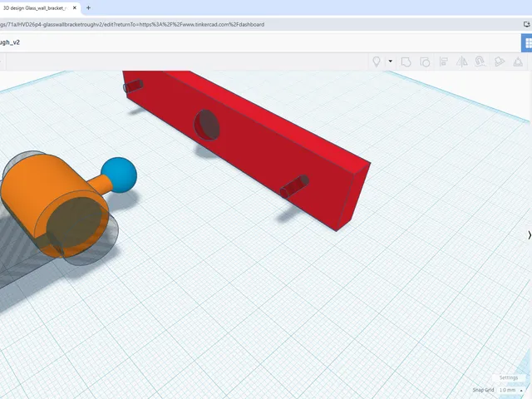Open the workplane Settings button
Viewport: 532px width, 399px height.
(x=508, y=377)
